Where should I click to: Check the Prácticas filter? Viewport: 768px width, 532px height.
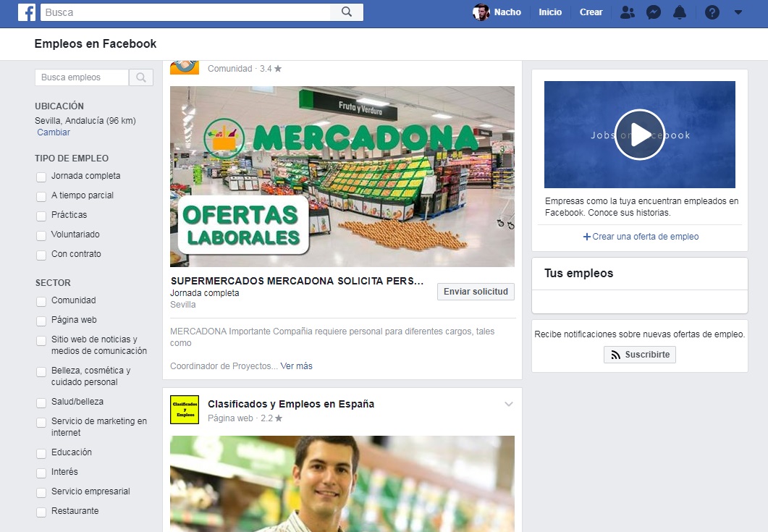(41, 216)
